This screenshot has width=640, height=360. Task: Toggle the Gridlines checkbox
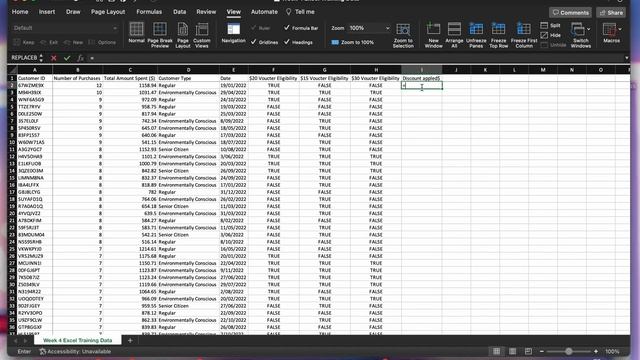pyautogui.click(x=264, y=42)
